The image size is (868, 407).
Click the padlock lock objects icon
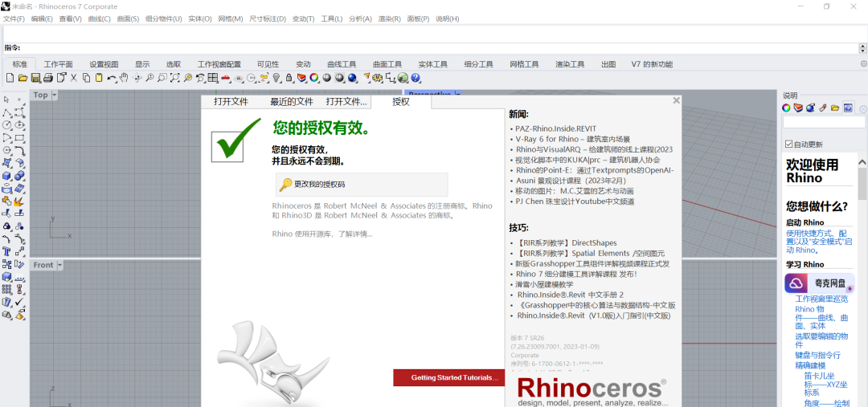(289, 78)
